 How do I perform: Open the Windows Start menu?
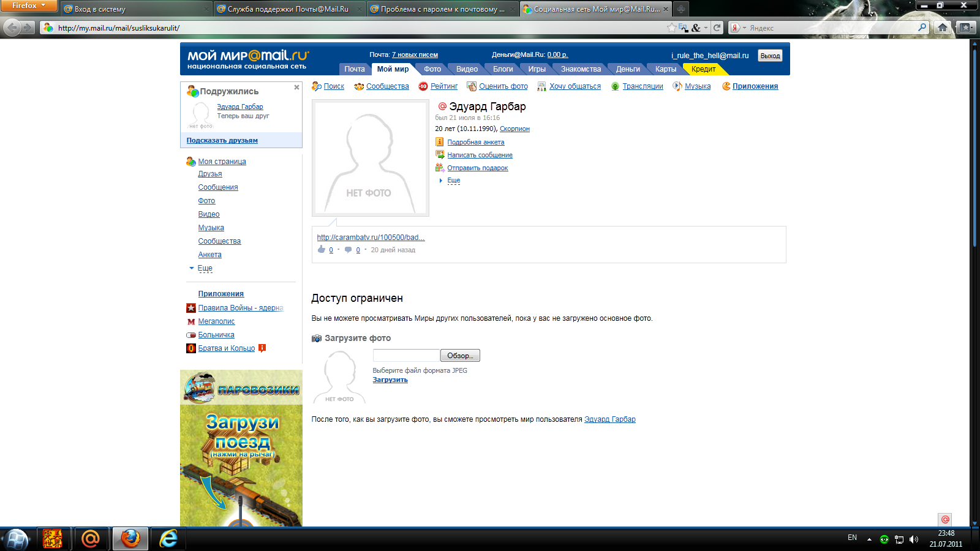point(17,539)
